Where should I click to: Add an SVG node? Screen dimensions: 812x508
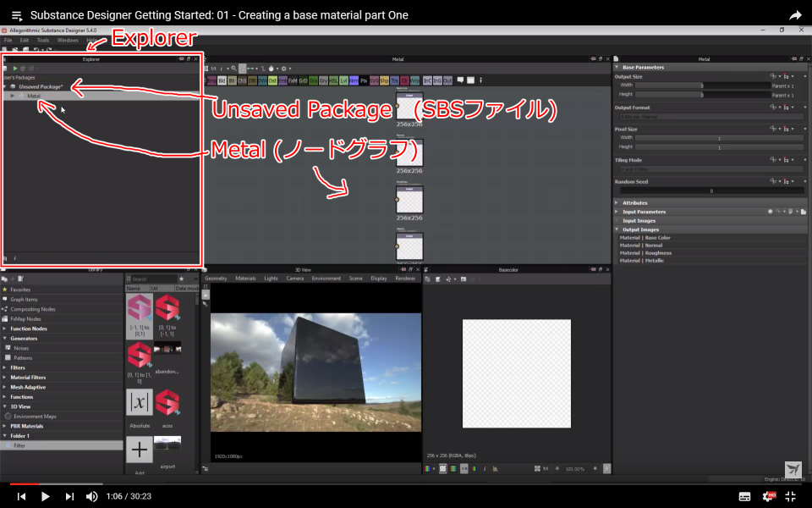click(x=374, y=80)
